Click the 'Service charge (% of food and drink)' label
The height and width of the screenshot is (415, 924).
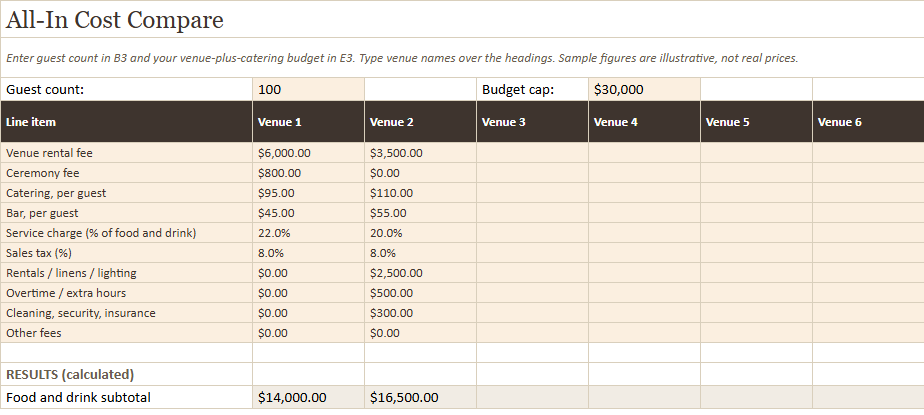coord(101,233)
